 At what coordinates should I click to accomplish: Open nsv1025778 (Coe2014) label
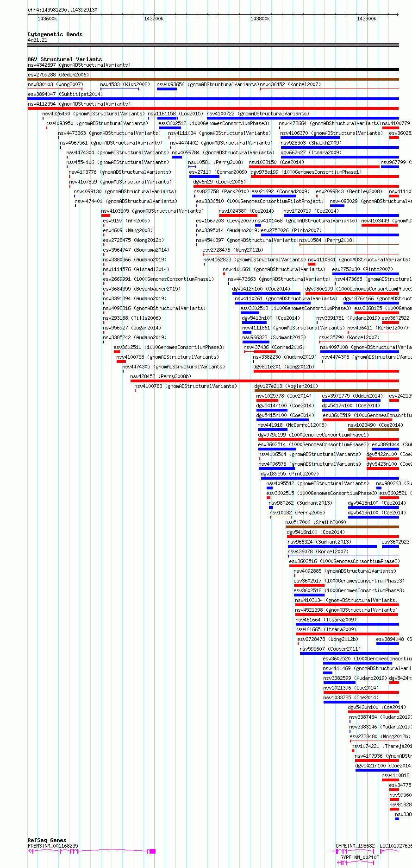[284, 396]
